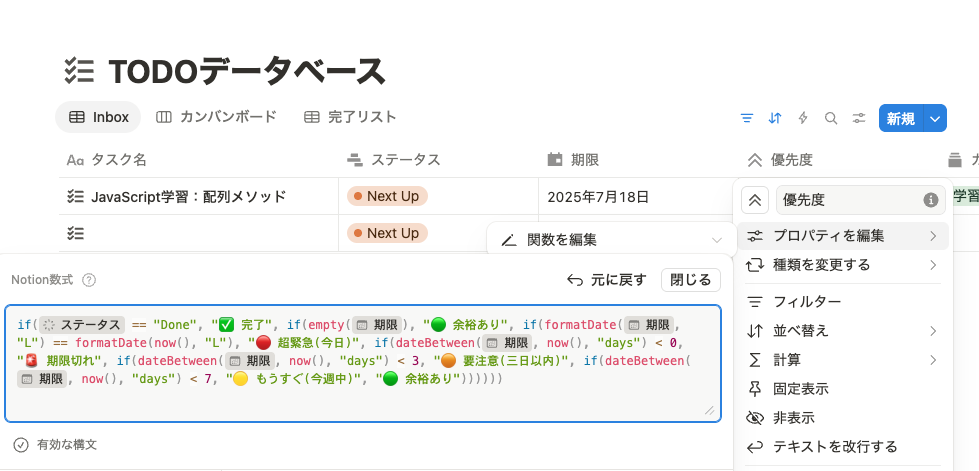
Task: Click the sigma icon beside 計算
Action: click(755, 360)
